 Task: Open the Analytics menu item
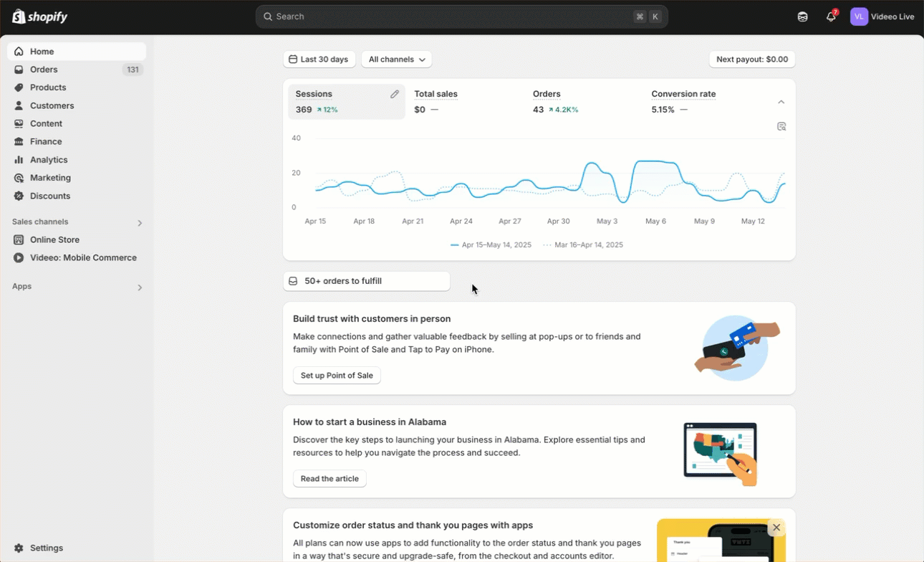pyautogui.click(x=49, y=160)
